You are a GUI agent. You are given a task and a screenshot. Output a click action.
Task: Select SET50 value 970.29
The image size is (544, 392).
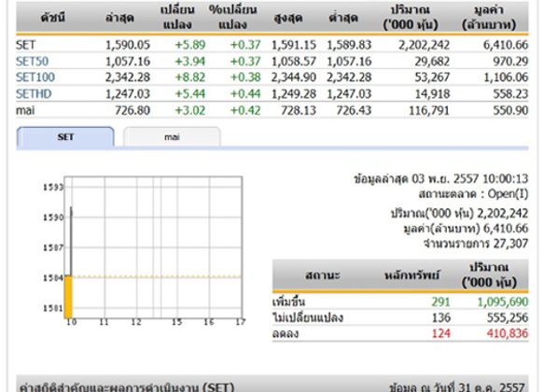(x=510, y=62)
